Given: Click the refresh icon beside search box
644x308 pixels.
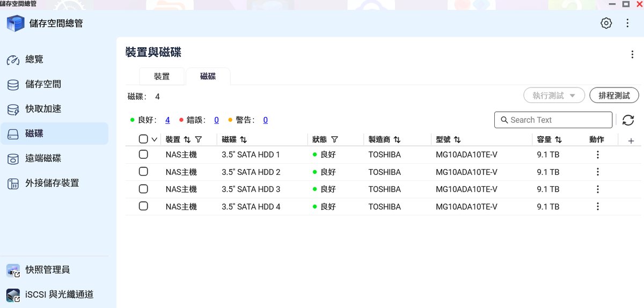Looking at the screenshot, I should coord(628,120).
